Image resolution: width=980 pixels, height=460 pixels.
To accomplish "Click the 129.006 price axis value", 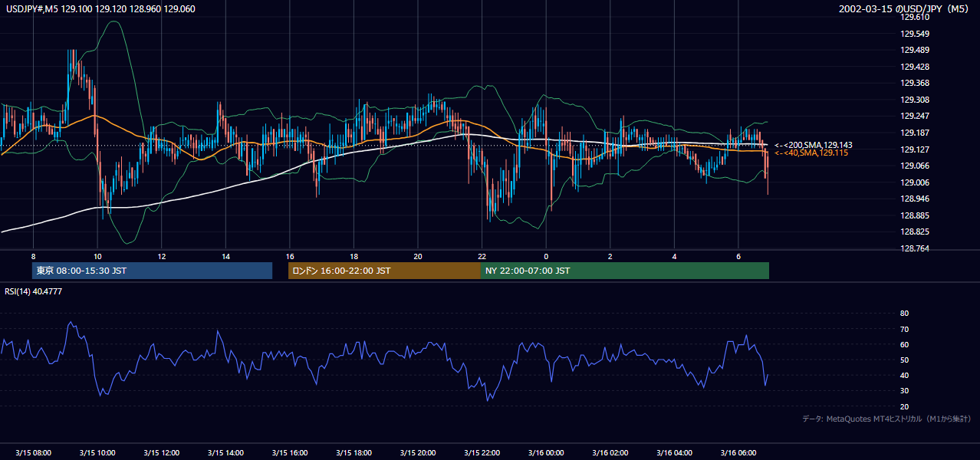I will (x=915, y=182).
